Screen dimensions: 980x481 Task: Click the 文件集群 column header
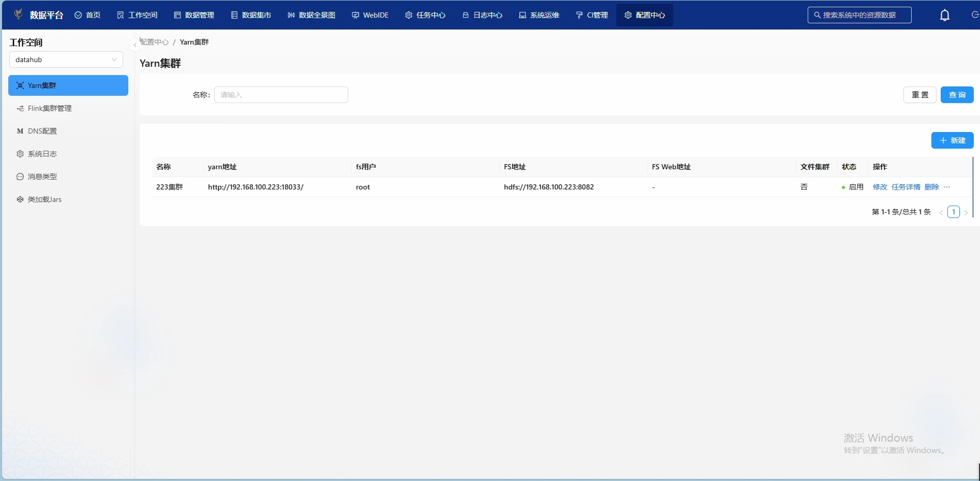[815, 167]
